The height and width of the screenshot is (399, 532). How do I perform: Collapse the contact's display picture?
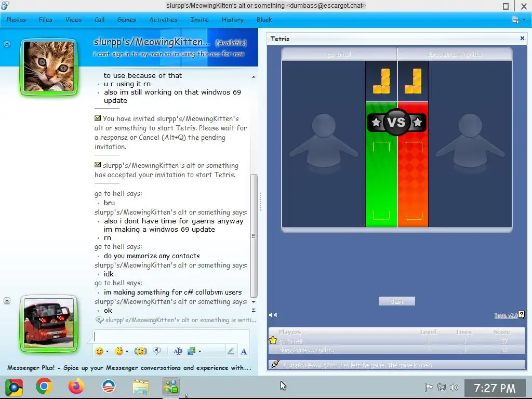(7, 44)
